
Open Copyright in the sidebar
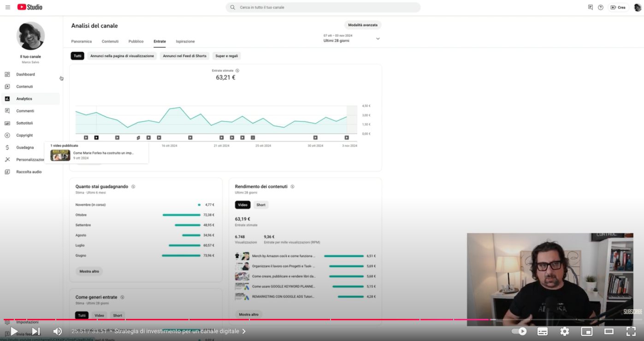click(24, 135)
